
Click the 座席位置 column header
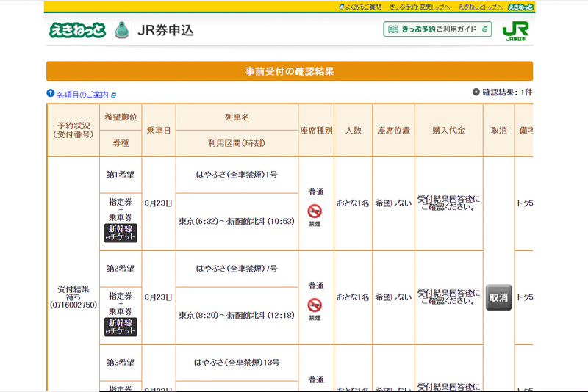point(394,130)
